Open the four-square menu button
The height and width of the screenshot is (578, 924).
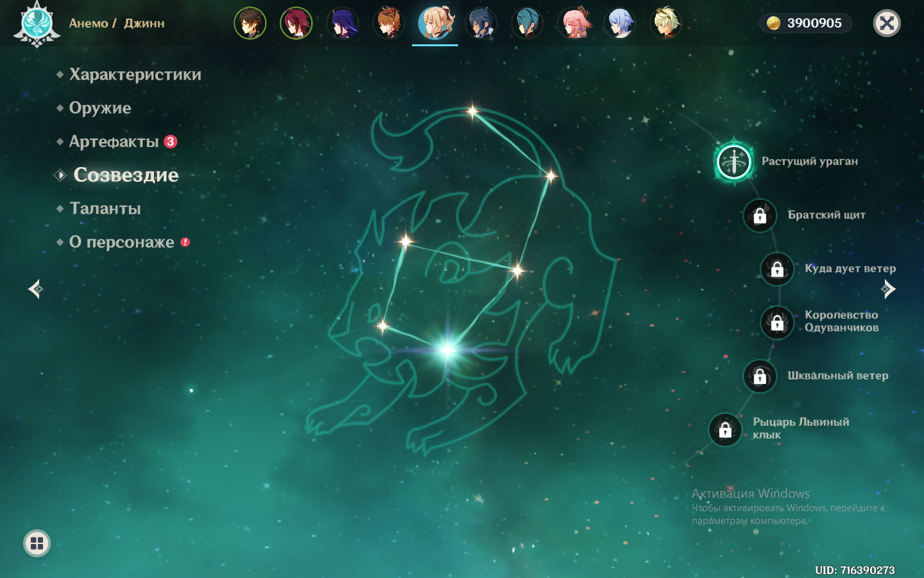(x=37, y=543)
